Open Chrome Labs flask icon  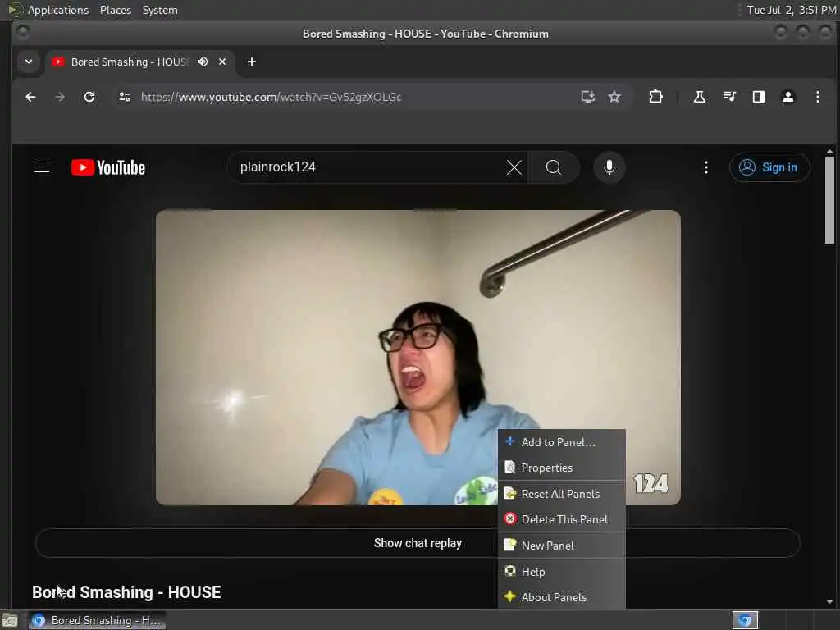[699, 97]
